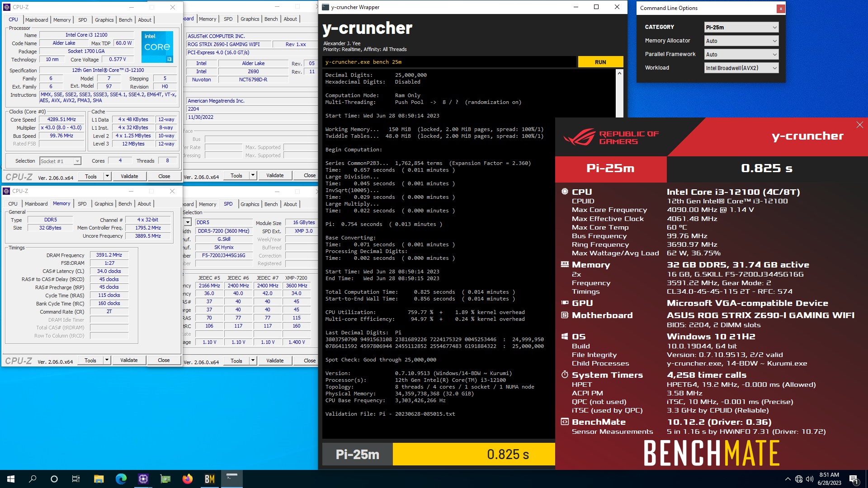Switch to CPU-Z from the taskbar
Viewport: 868px width, 488px height.
click(x=143, y=479)
